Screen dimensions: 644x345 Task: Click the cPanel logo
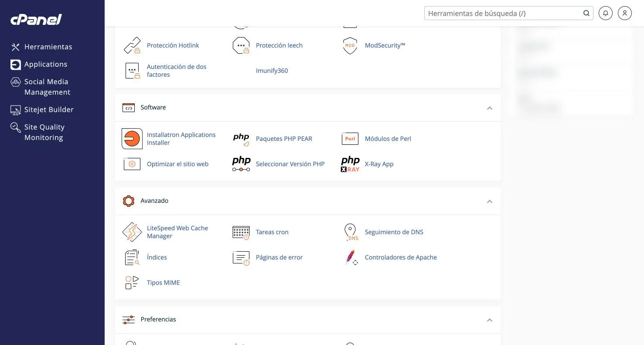(36, 19)
